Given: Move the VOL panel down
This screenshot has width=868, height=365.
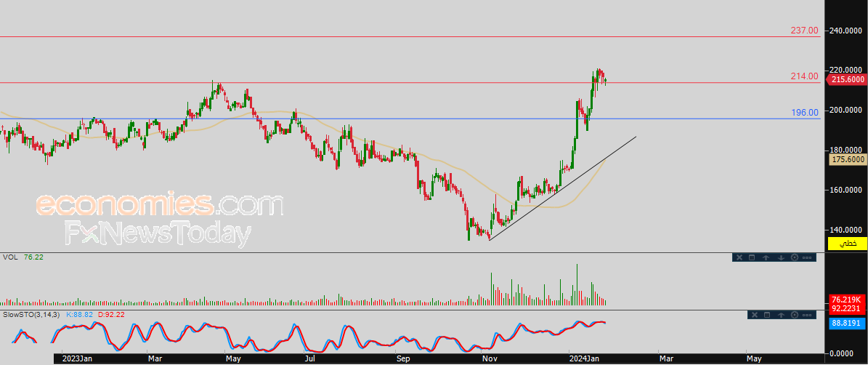Looking at the screenshot, I should (781, 257).
